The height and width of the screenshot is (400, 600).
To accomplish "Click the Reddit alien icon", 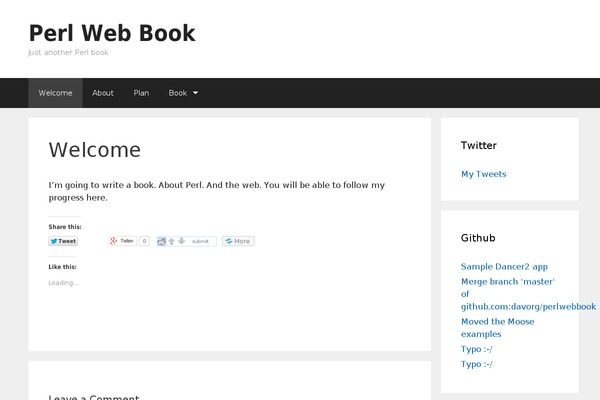I will (x=162, y=241).
